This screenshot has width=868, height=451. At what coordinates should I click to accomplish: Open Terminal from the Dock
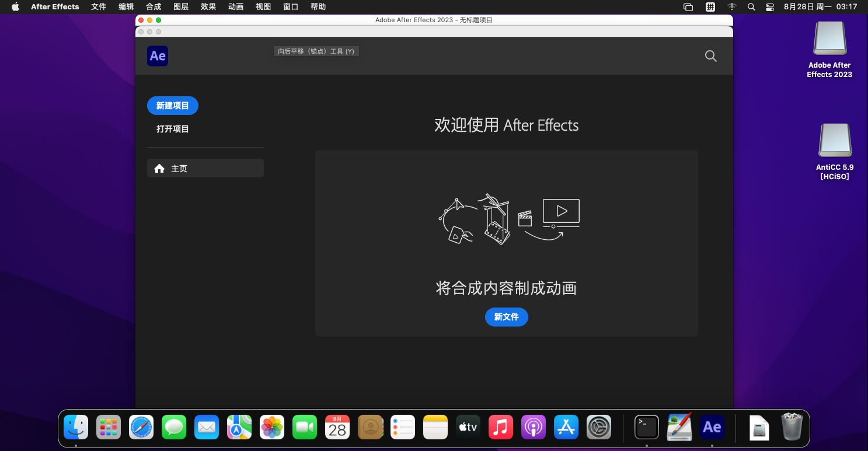pos(647,427)
